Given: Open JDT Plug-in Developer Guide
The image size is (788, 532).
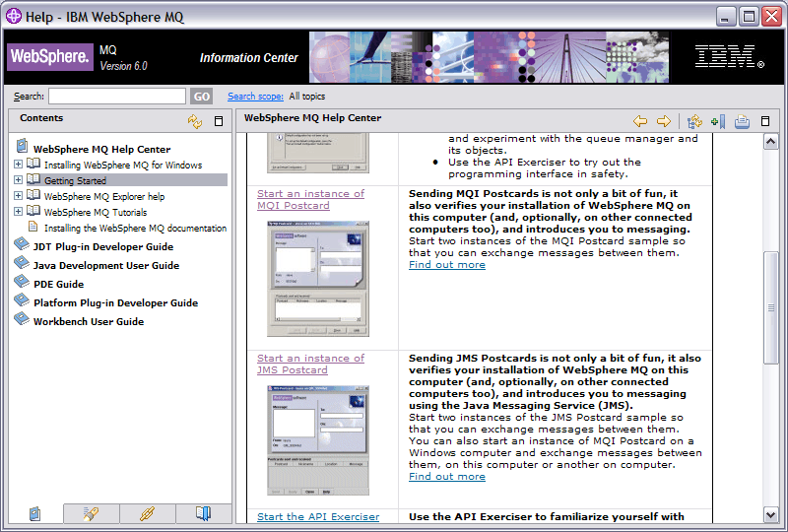Looking at the screenshot, I should coord(103,247).
